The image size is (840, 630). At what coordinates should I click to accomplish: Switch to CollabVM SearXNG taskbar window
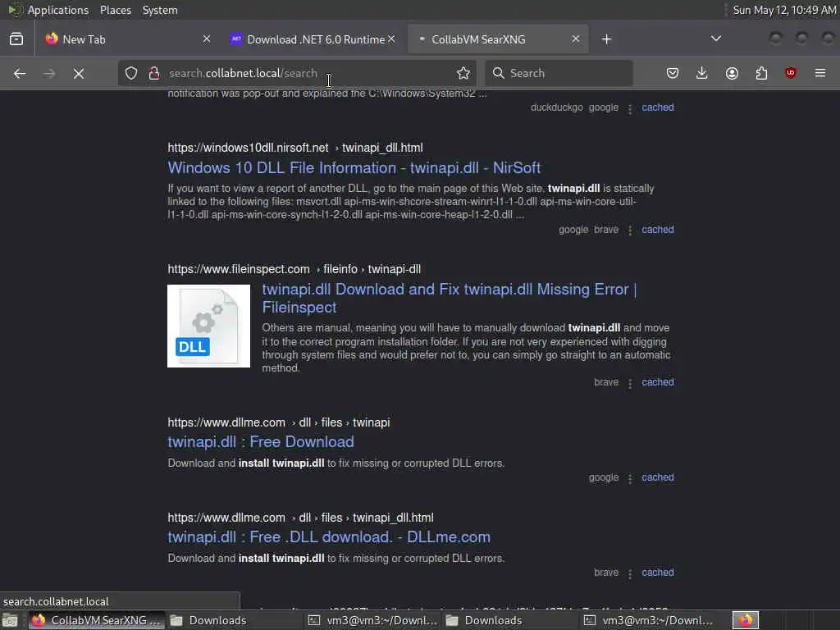click(x=97, y=620)
